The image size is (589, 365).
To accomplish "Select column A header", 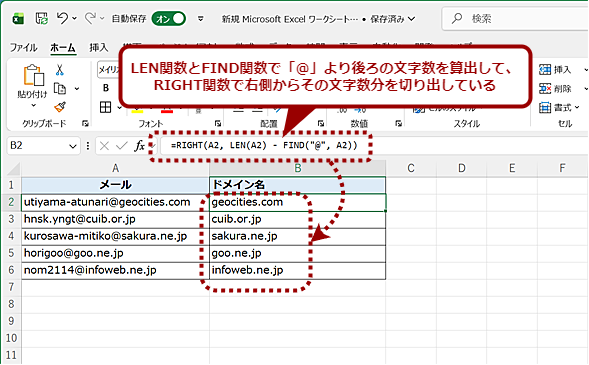I will (x=115, y=168).
